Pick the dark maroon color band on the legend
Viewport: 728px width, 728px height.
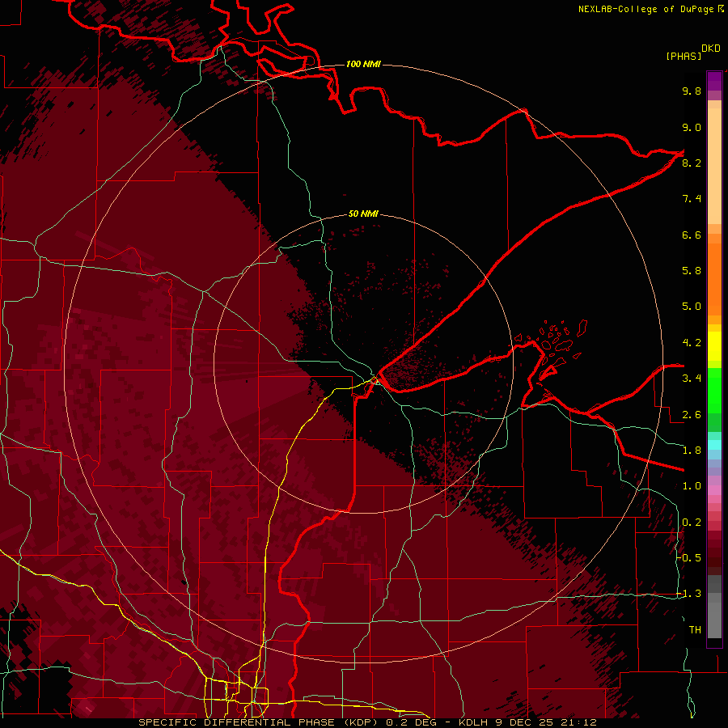714,560
